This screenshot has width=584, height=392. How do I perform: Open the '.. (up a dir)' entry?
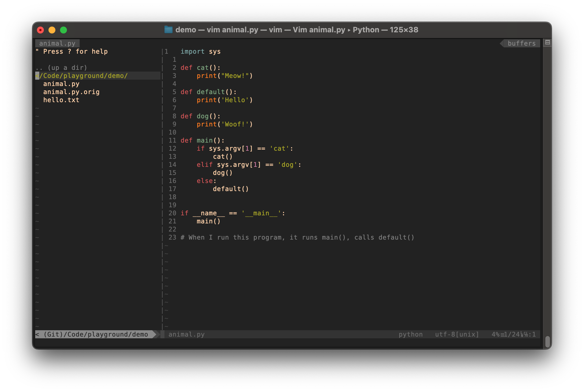point(61,68)
